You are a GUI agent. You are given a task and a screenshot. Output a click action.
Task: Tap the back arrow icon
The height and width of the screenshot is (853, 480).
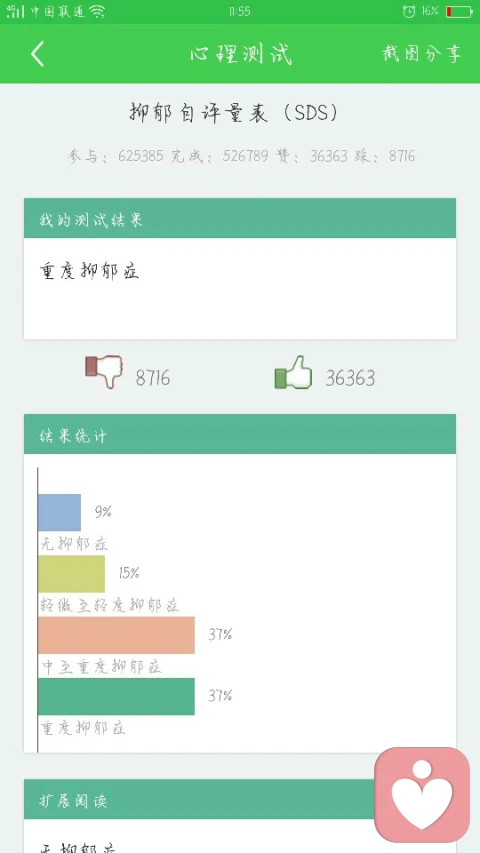37,54
